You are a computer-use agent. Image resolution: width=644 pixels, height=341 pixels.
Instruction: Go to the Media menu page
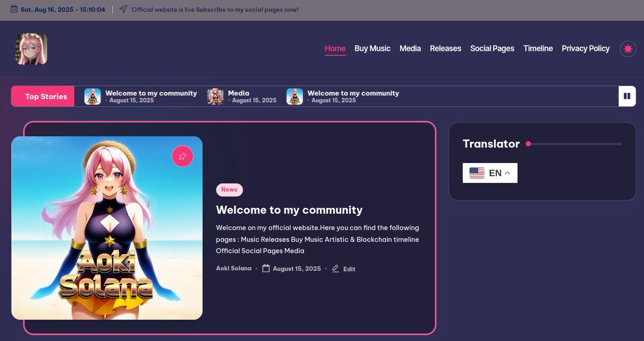pyautogui.click(x=410, y=48)
